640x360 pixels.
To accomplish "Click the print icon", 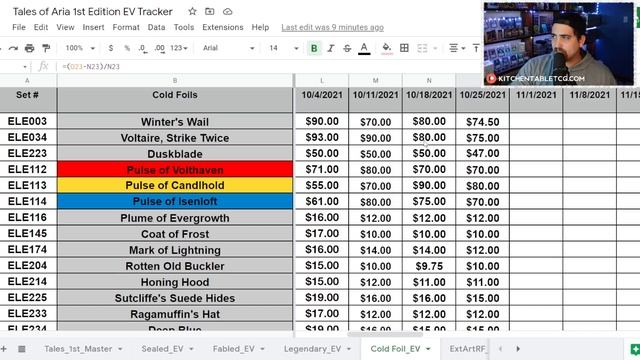I will pos(29,48).
